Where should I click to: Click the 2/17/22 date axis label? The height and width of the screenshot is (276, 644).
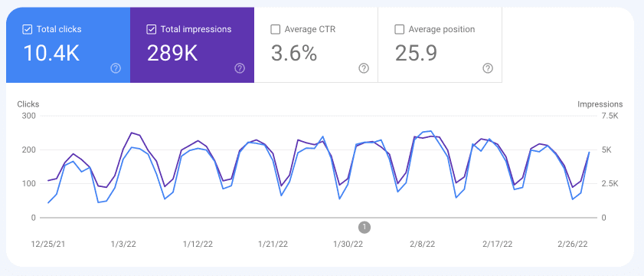(x=498, y=245)
